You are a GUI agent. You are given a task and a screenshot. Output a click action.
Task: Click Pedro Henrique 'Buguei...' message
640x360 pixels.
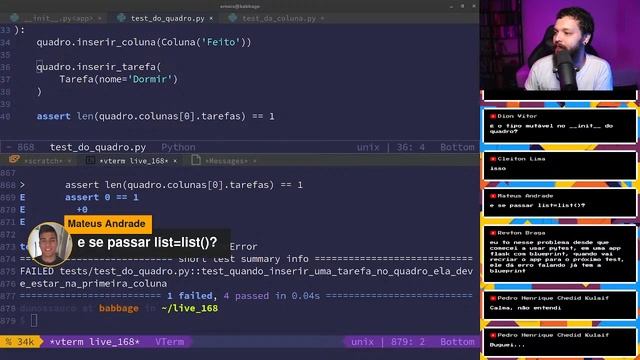[x=560, y=342]
